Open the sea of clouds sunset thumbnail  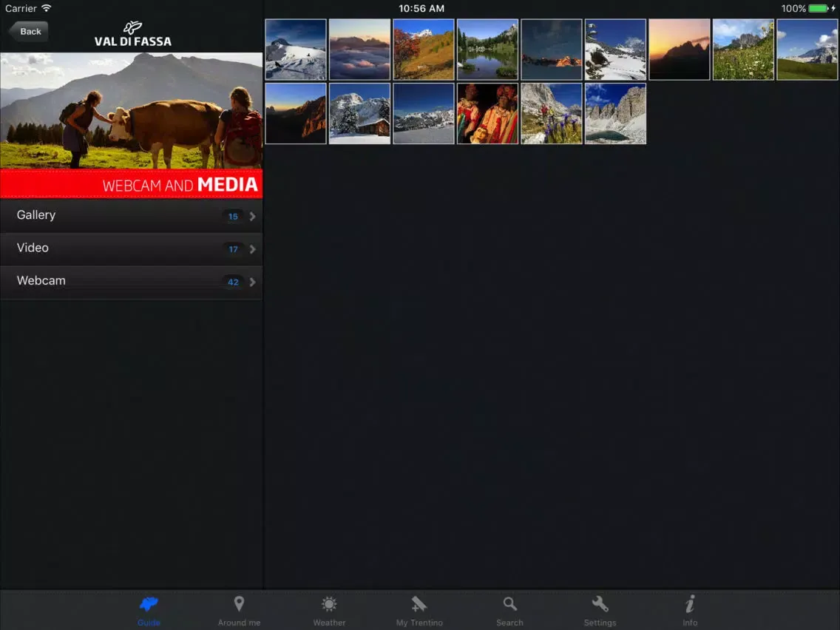359,50
